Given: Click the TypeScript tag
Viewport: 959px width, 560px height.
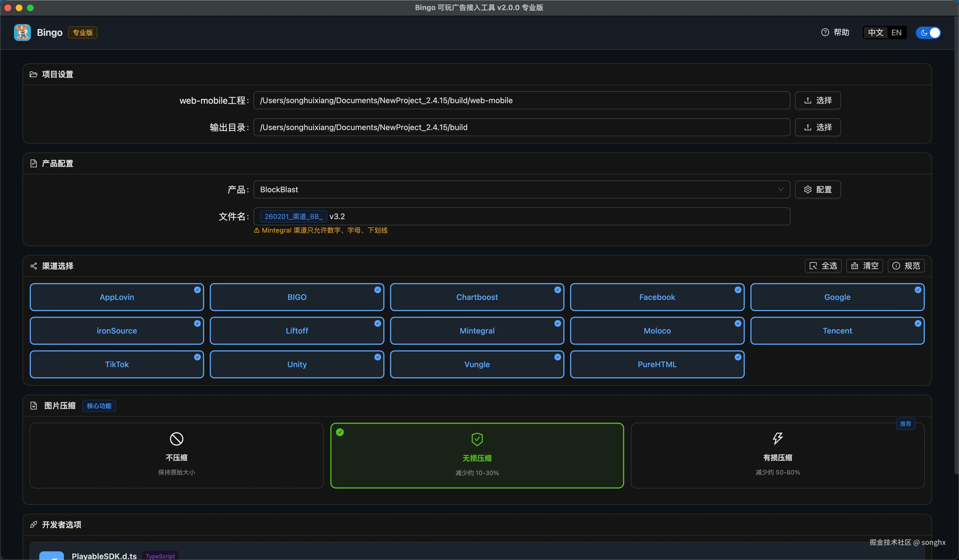Looking at the screenshot, I should click(160, 556).
